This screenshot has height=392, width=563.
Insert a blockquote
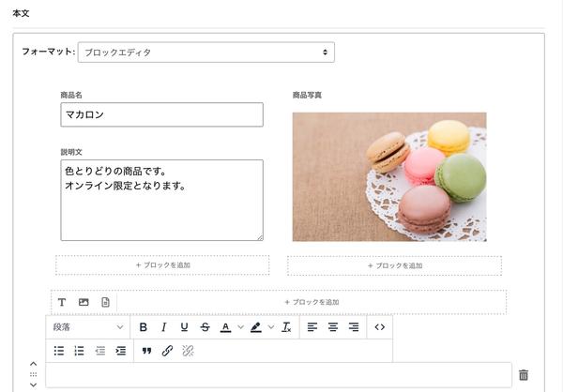pos(146,351)
